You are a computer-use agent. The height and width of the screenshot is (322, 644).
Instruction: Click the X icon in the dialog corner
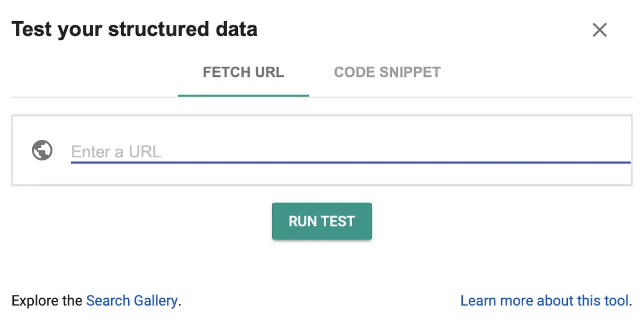[x=600, y=30]
